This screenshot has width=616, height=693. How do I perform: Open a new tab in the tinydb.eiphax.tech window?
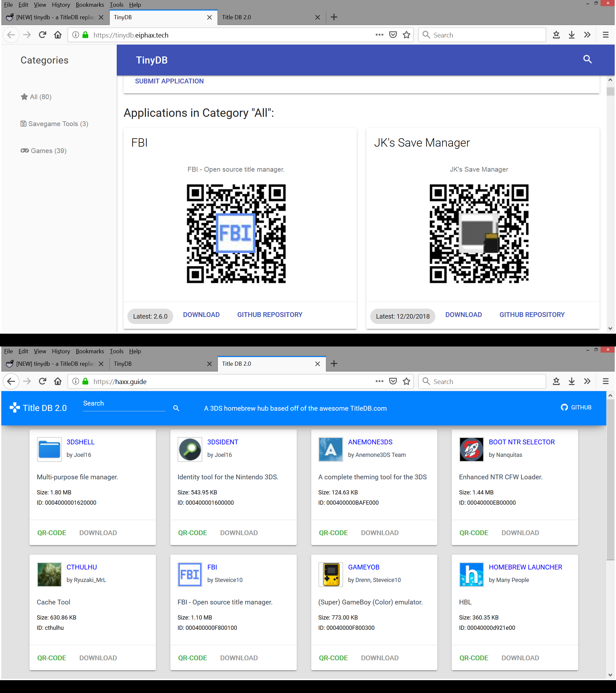point(334,17)
